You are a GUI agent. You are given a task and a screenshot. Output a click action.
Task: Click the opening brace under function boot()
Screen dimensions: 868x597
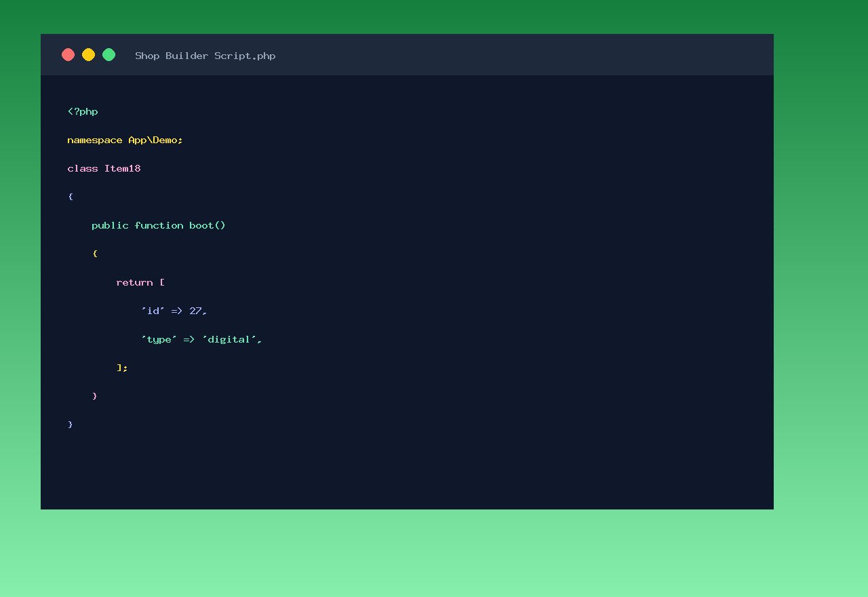point(95,254)
